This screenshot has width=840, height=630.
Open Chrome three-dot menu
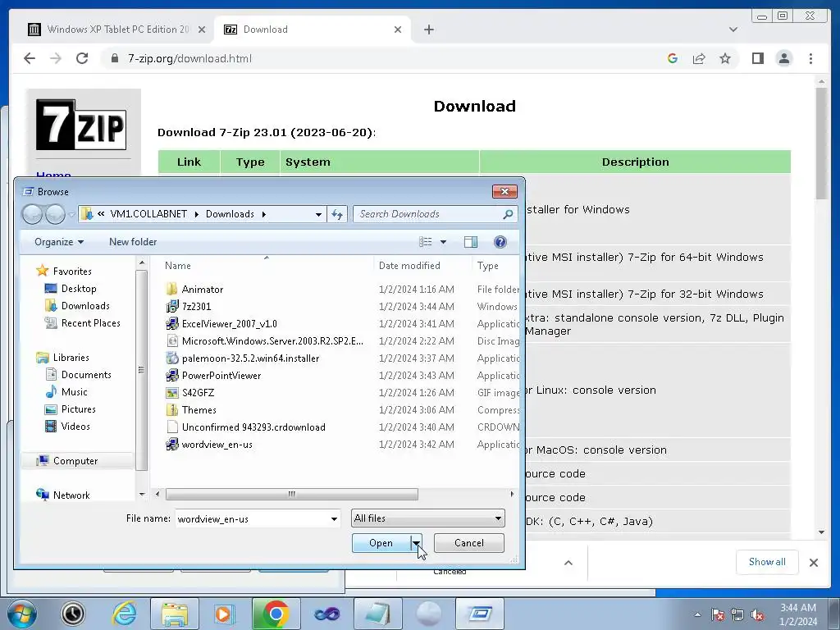[x=810, y=58]
